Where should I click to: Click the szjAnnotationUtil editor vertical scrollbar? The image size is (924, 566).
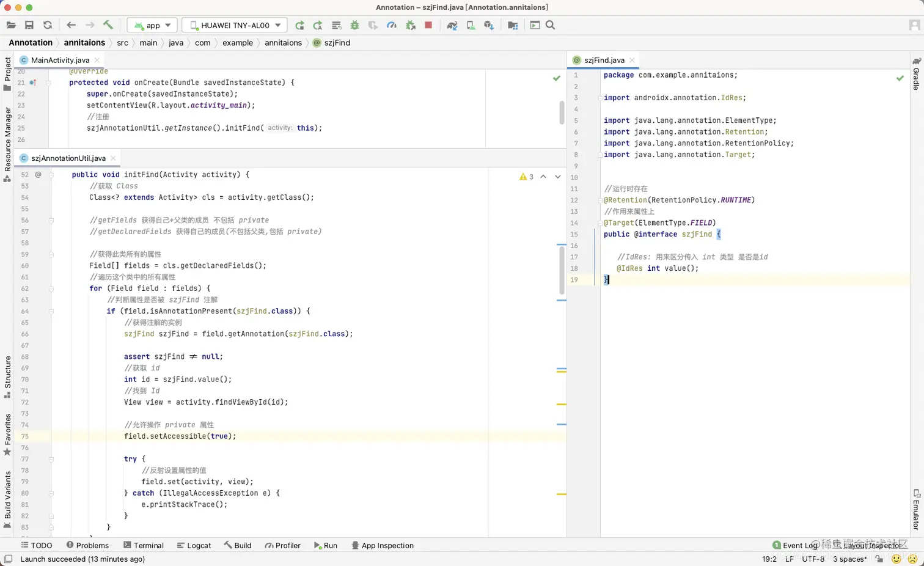562,269
